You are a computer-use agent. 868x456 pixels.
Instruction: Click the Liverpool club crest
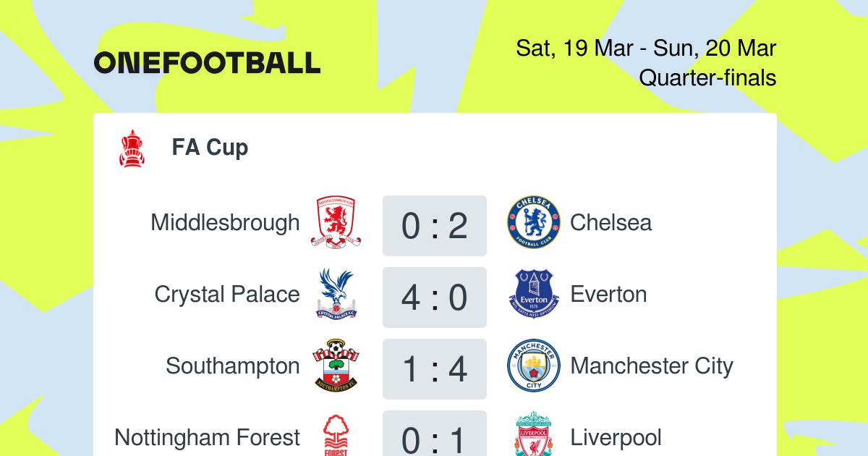534,435
